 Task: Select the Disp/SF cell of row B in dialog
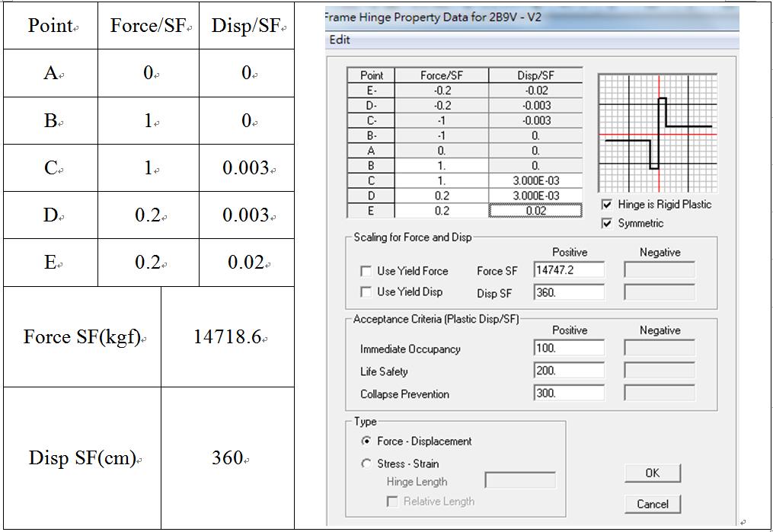pos(535,166)
